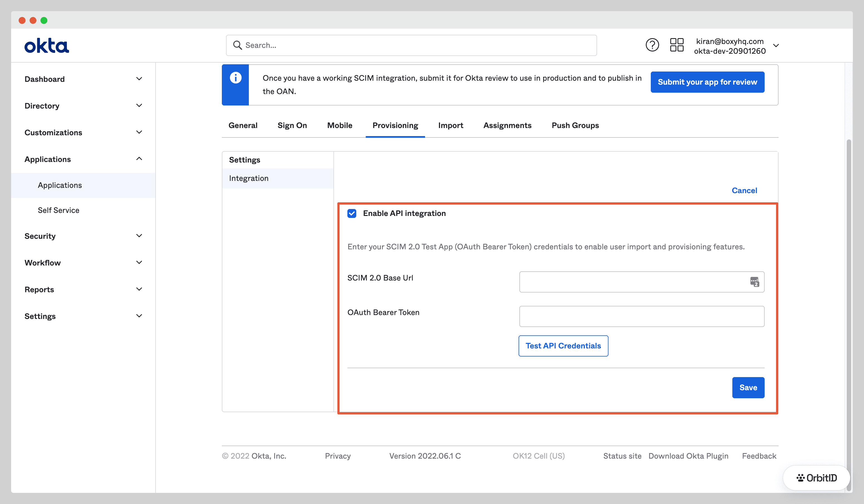The height and width of the screenshot is (504, 864).
Task: Expand the Dashboard menu
Action: 83,79
